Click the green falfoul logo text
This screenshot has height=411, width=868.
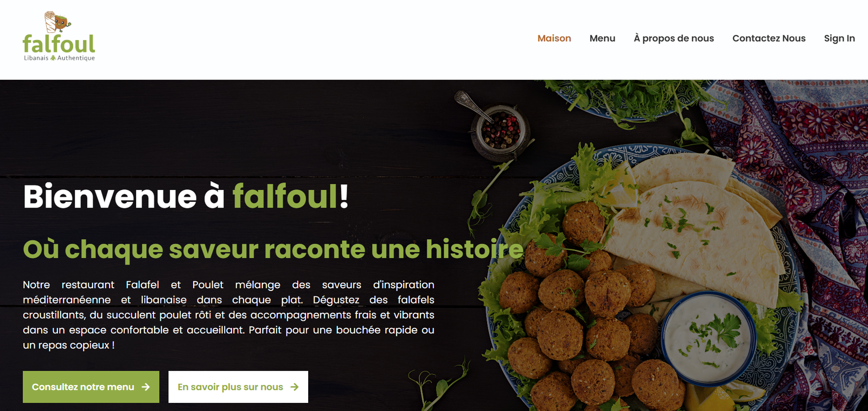pos(59,44)
